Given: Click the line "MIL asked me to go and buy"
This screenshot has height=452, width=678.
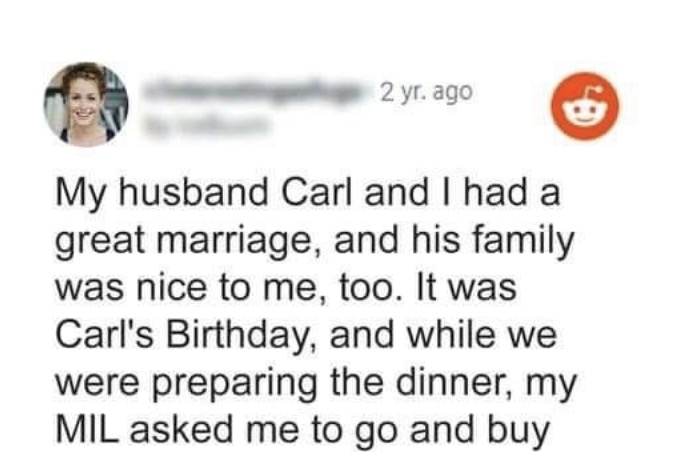Looking at the screenshot, I should 303,430.
